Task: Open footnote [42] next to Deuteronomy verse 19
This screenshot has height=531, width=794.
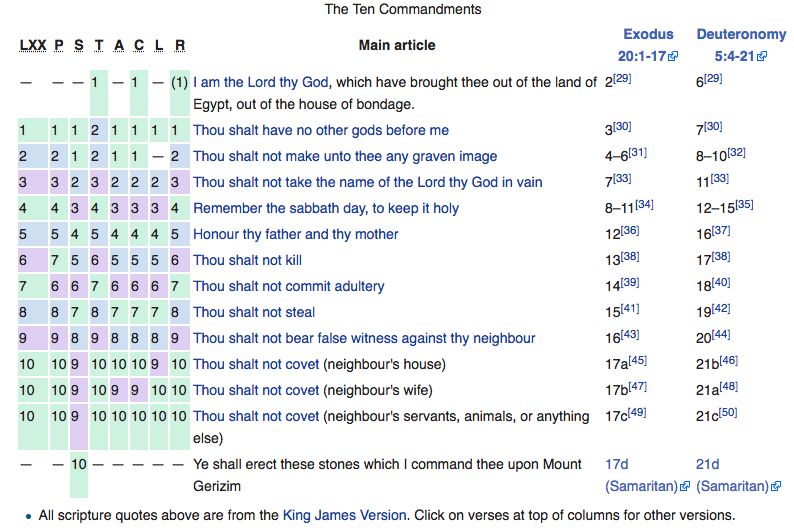Action: tap(721, 308)
